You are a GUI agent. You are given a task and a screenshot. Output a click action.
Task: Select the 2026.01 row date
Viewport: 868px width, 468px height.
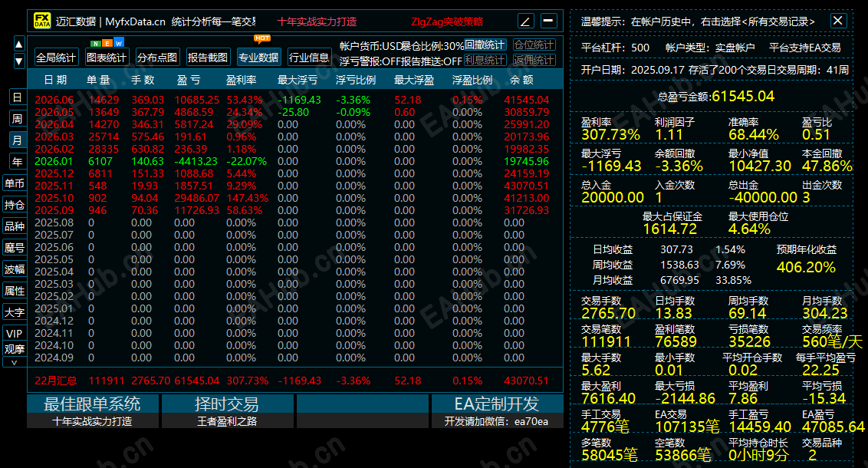click(54, 161)
